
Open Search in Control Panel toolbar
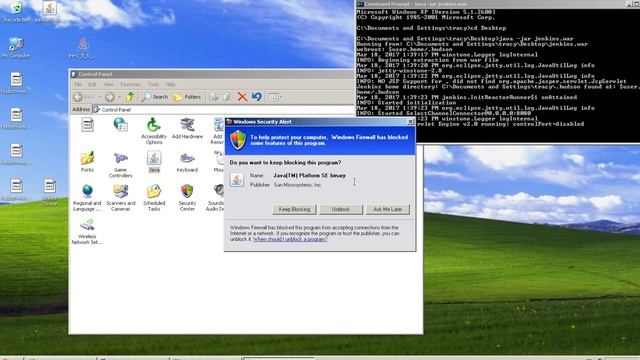155,97
